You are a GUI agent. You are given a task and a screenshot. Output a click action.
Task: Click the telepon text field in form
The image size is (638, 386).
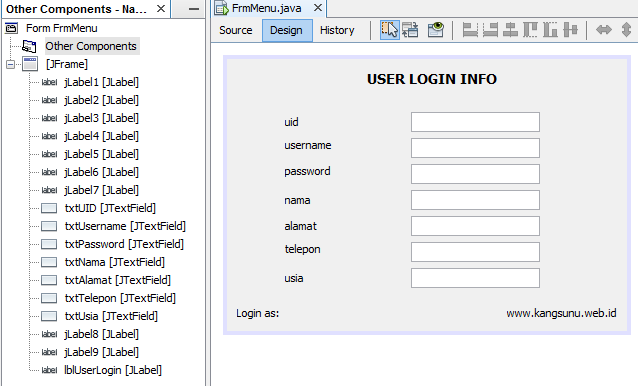pyautogui.click(x=475, y=252)
